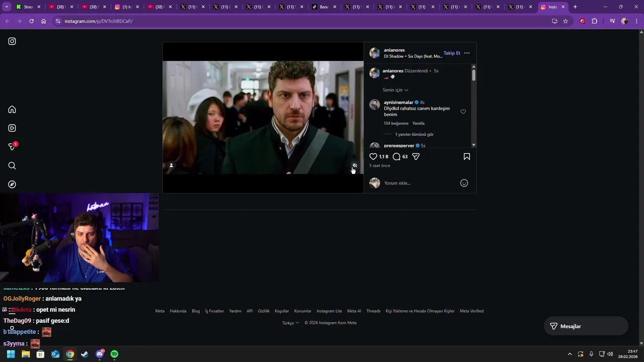The width and height of the screenshot is (644, 362).
Task: Open the Meta Verified footer link
Action: click(471, 311)
